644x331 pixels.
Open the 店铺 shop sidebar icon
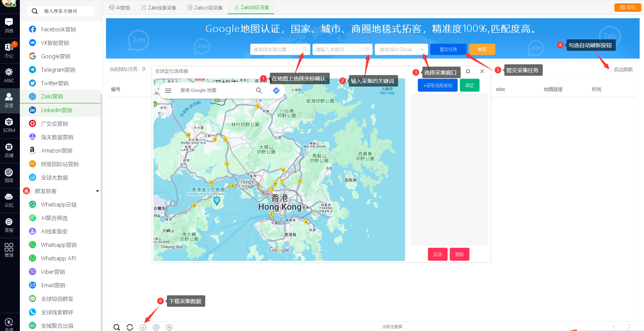click(x=9, y=151)
